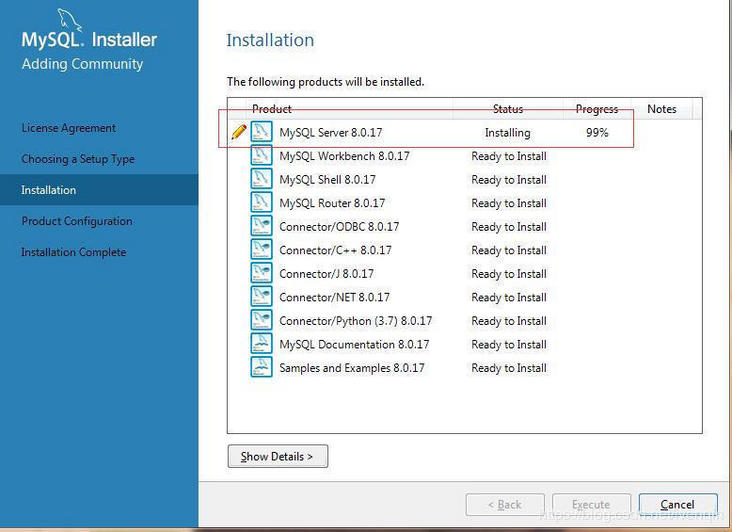Click Ready to Install status for Connector/Python
Image resolution: width=732 pixels, height=532 pixels.
pyautogui.click(x=509, y=321)
